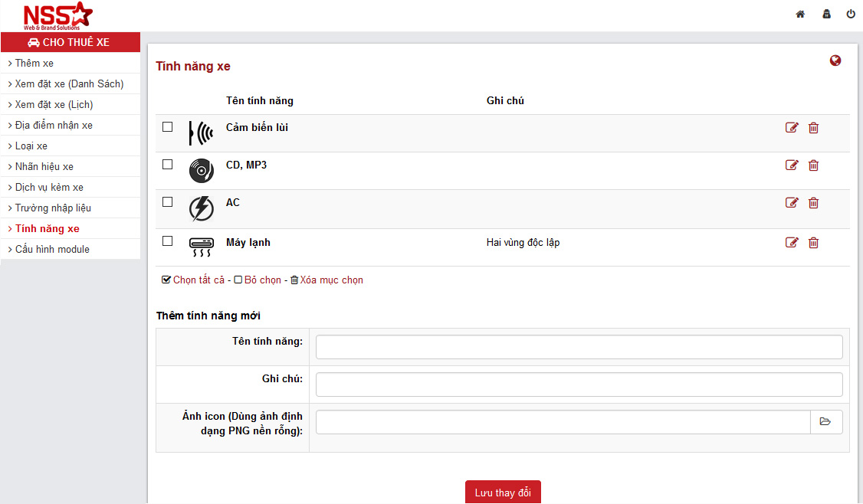Click the power logout icon
This screenshot has height=504, width=863.
click(x=851, y=14)
